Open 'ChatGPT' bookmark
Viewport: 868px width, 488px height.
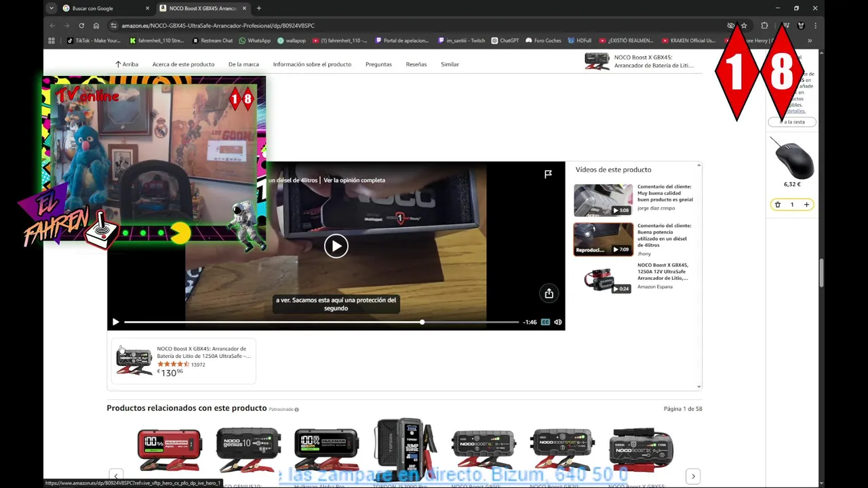tap(505, 41)
